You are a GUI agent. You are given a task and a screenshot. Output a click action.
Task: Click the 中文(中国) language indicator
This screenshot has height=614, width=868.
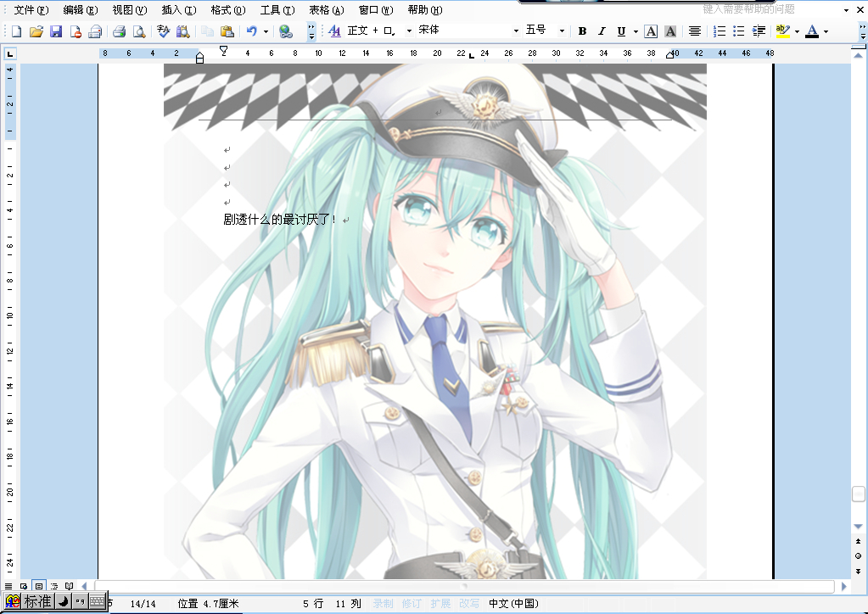513,604
